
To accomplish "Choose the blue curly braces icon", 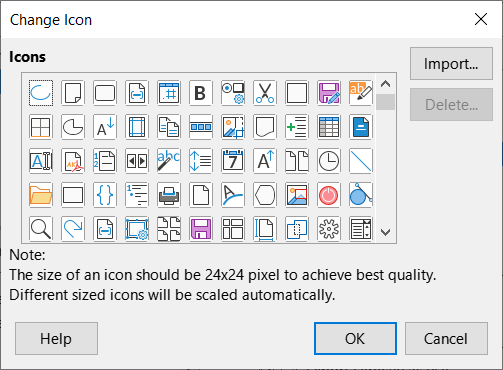I will (105, 195).
